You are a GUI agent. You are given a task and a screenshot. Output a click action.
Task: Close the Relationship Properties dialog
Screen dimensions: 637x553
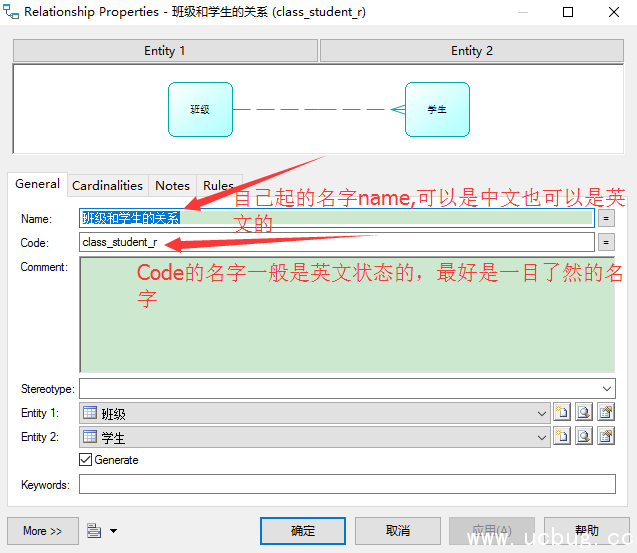point(614,12)
